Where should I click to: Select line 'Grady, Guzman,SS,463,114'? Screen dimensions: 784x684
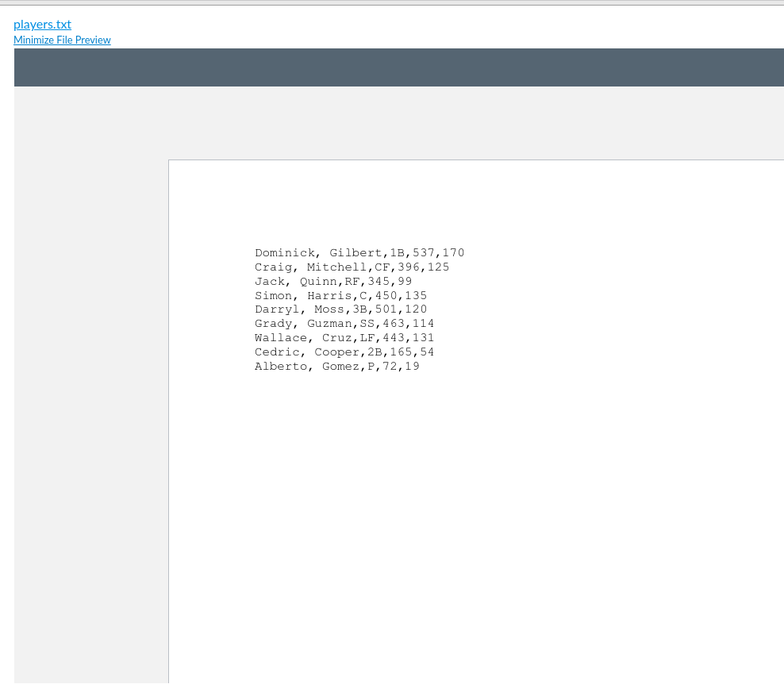pos(344,324)
